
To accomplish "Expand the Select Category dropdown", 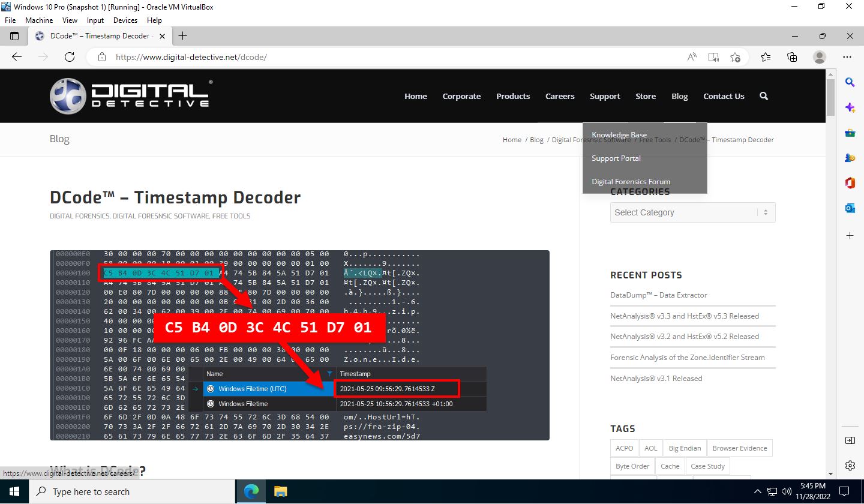I will point(692,212).
